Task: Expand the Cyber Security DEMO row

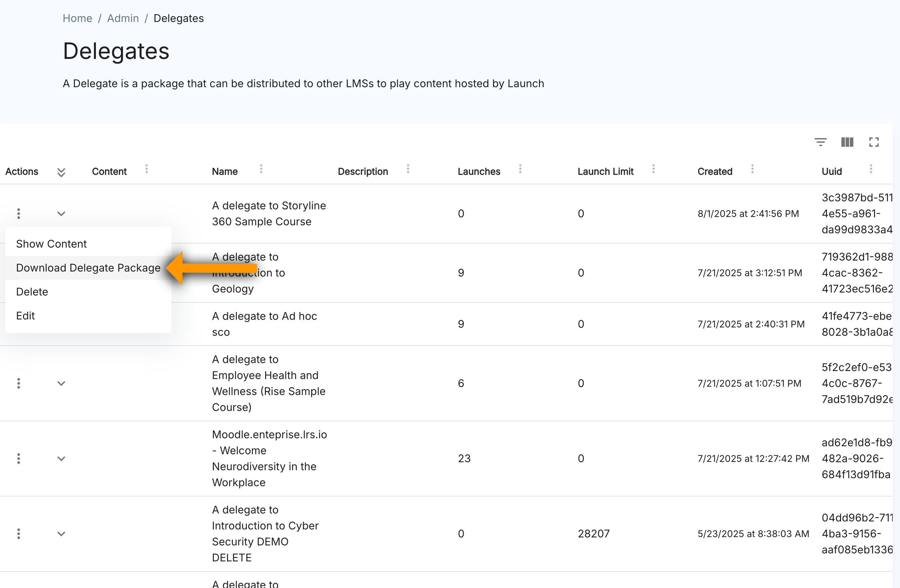Action: tap(61, 533)
